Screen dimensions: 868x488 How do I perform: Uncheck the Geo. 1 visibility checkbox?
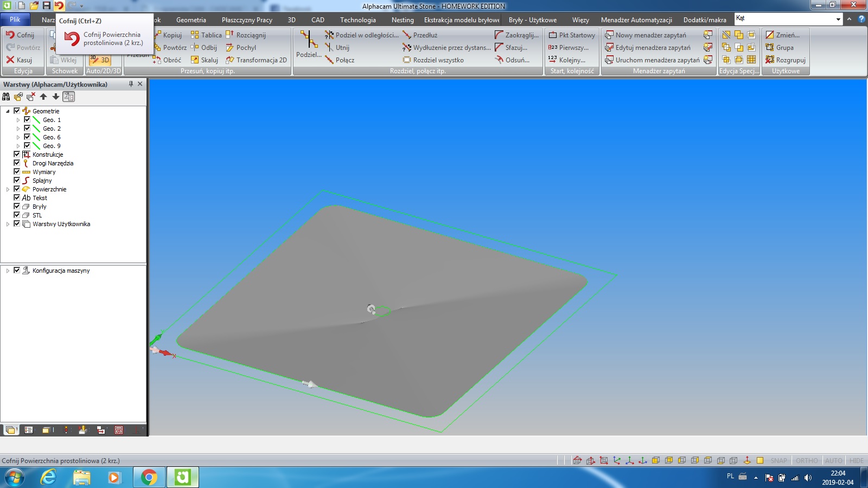(27, 120)
